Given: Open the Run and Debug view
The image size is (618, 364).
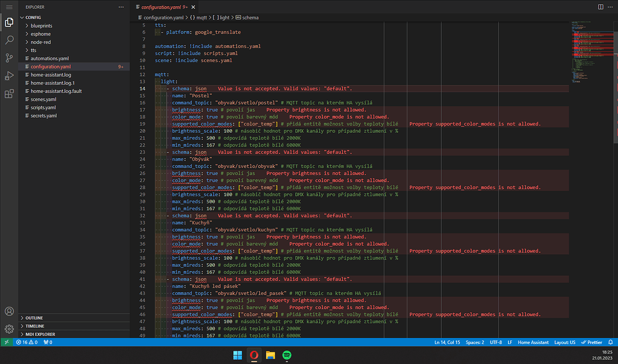Looking at the screenshot, I should click(9, 75).
